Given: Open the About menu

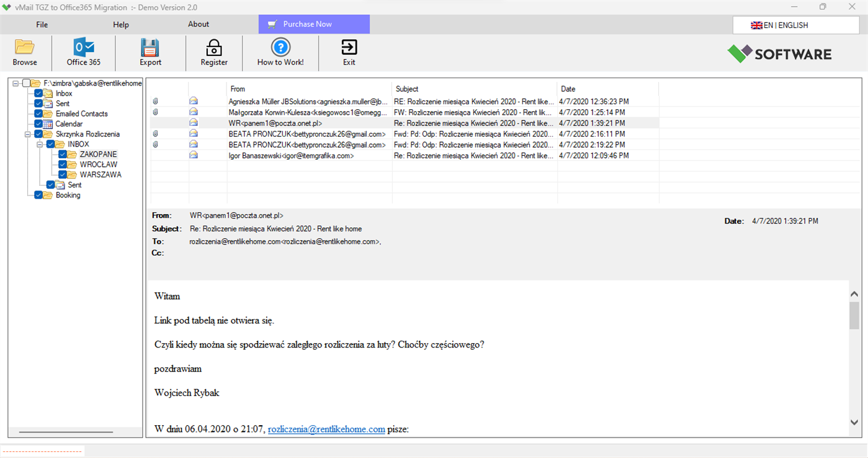Looking at the screenshot, I should 198,24.
